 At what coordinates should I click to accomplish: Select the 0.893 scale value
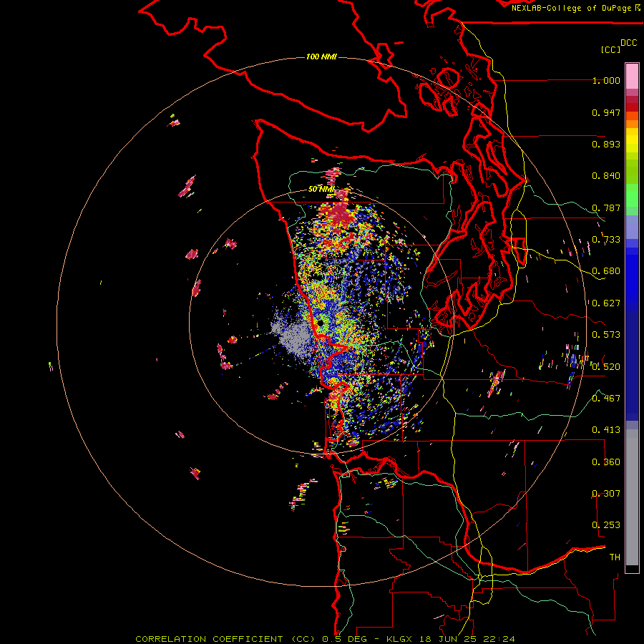[x=606, y=144]
